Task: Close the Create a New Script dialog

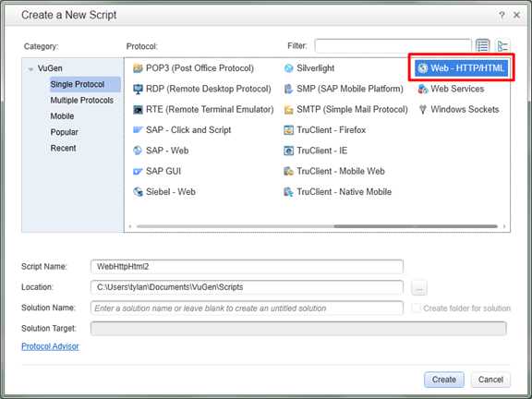Action: 516,15
